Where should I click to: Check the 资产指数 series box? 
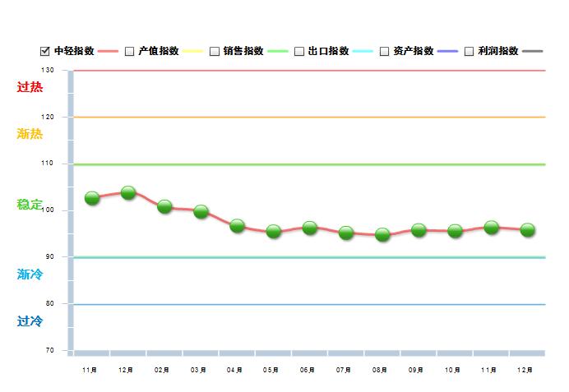tap(384, 51)
